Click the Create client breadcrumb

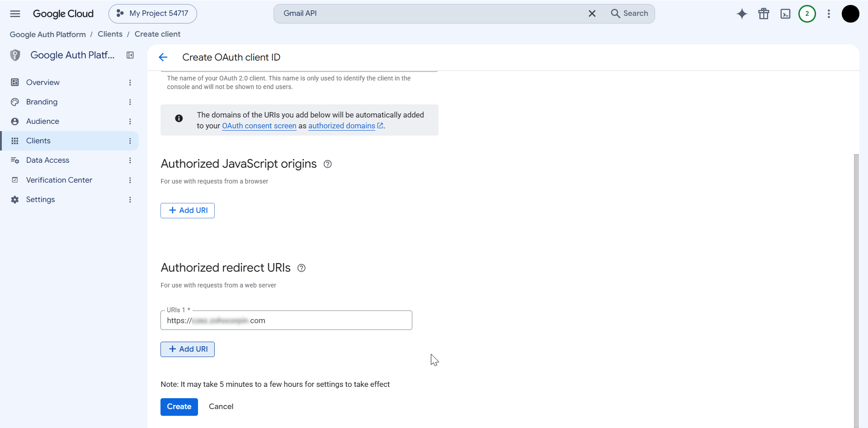tap(157, 34)
